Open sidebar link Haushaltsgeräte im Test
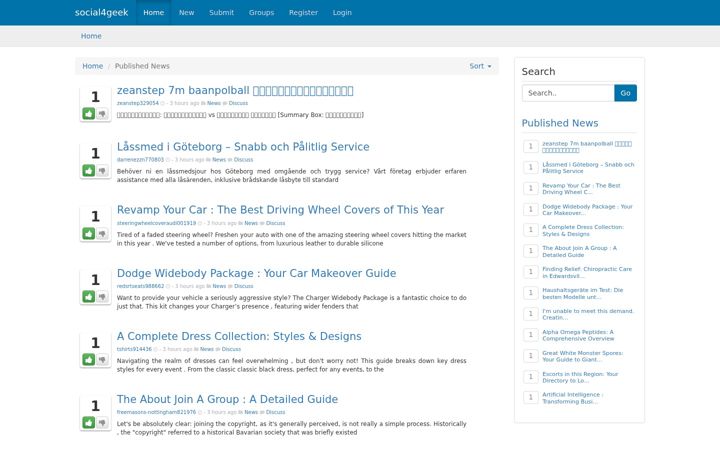This screenshot has width=720, height=450. point(583,294)
